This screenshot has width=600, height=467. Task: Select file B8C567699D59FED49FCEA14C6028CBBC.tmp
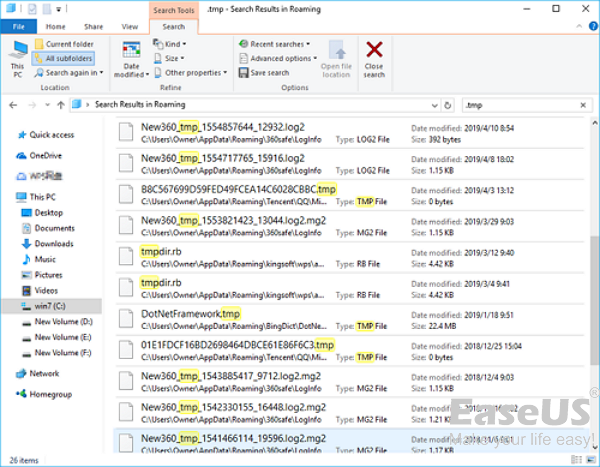click(350, 195)
